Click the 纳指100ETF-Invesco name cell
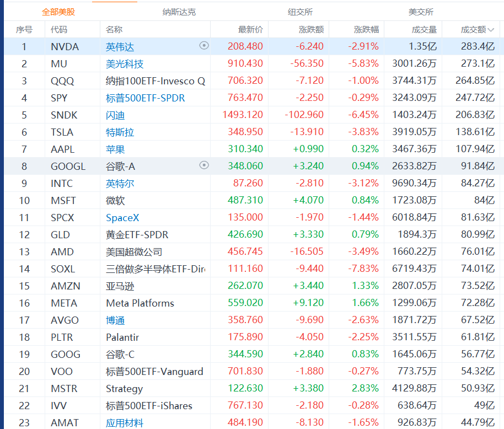504x429 pixels. click(x=156, y=81)
